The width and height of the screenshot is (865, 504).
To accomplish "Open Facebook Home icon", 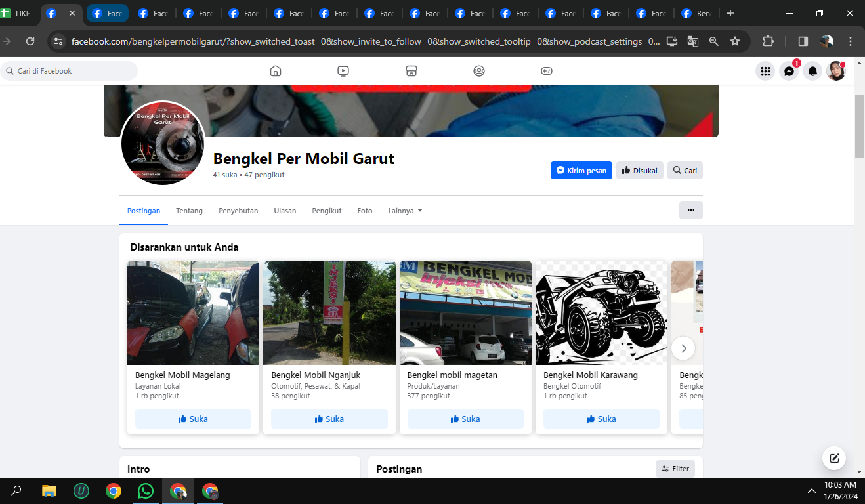I will 276,71.
